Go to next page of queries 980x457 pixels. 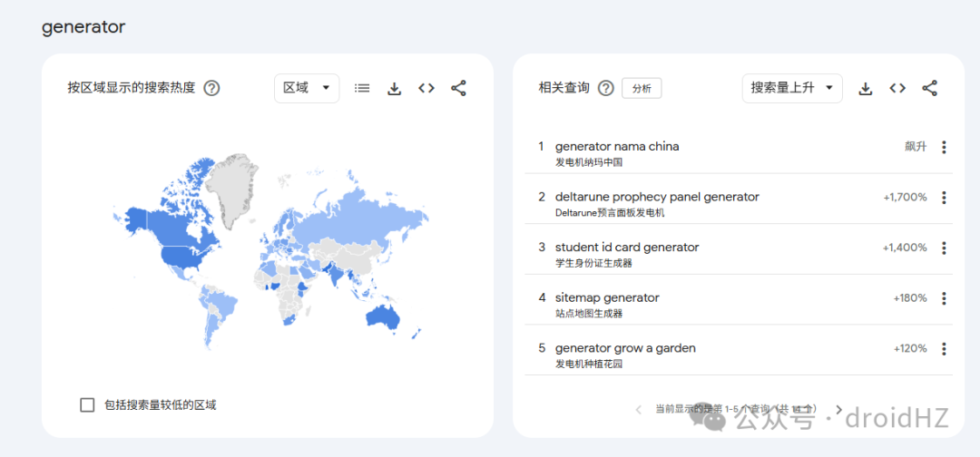point(838,410)
